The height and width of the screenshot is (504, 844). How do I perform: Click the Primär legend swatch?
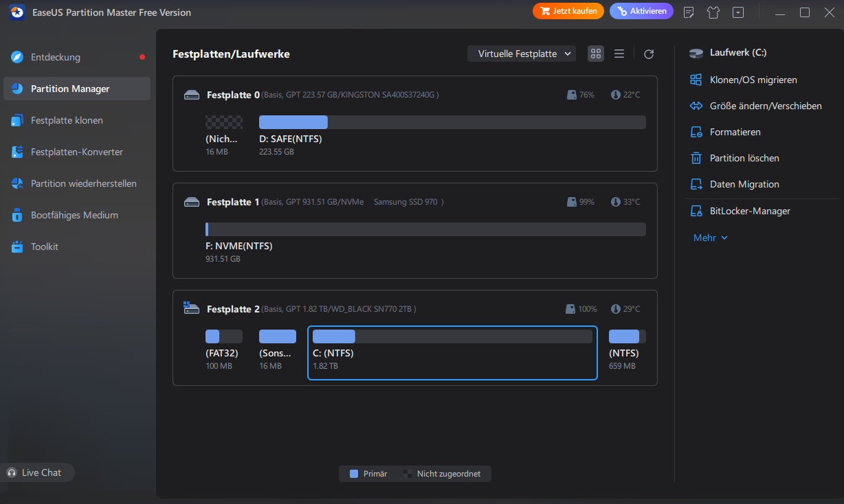[354, 474]
